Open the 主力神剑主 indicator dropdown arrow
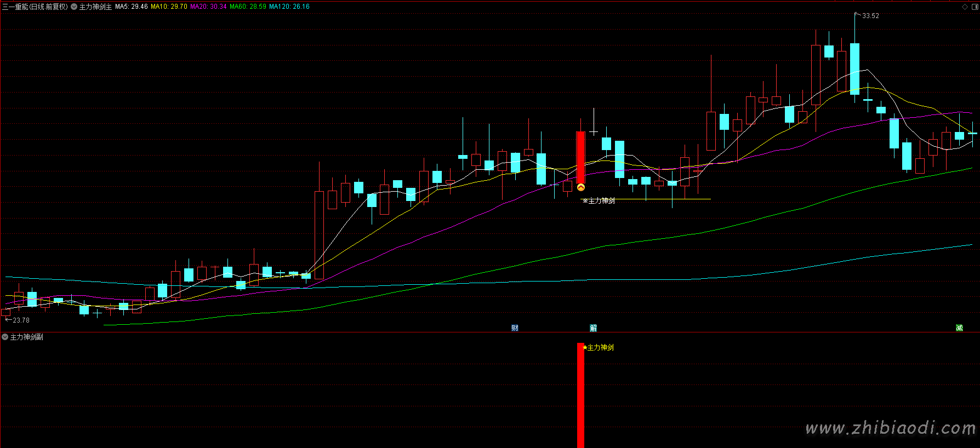The width and height of the screenshot is (980, 448). pos(74,7)
